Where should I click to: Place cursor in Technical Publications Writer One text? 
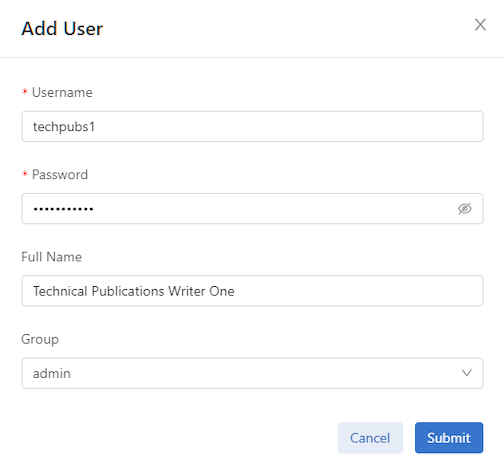click(134, 291)
